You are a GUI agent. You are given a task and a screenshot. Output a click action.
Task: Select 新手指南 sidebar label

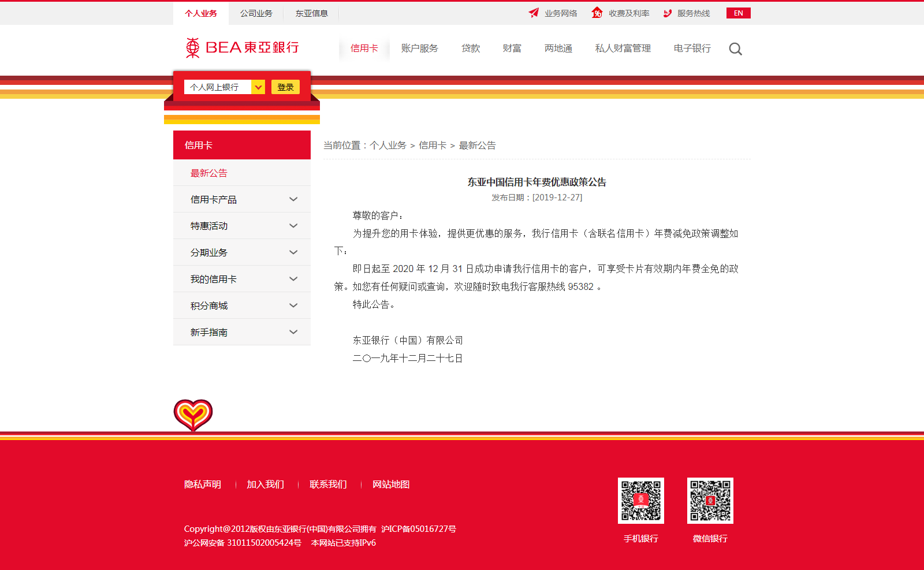point(209,333)
